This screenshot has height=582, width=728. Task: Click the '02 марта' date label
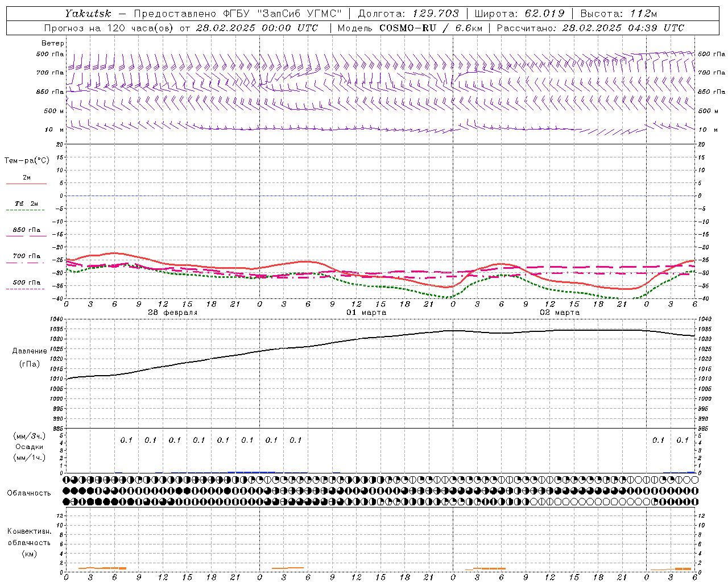point(560,313)
